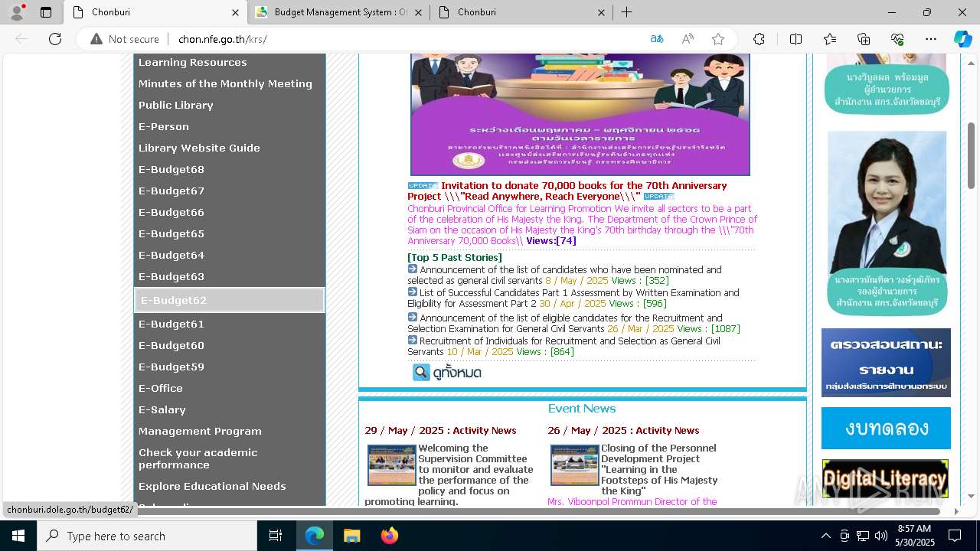
Task: Open the Windows Start menu
Action: coord(18,536)
